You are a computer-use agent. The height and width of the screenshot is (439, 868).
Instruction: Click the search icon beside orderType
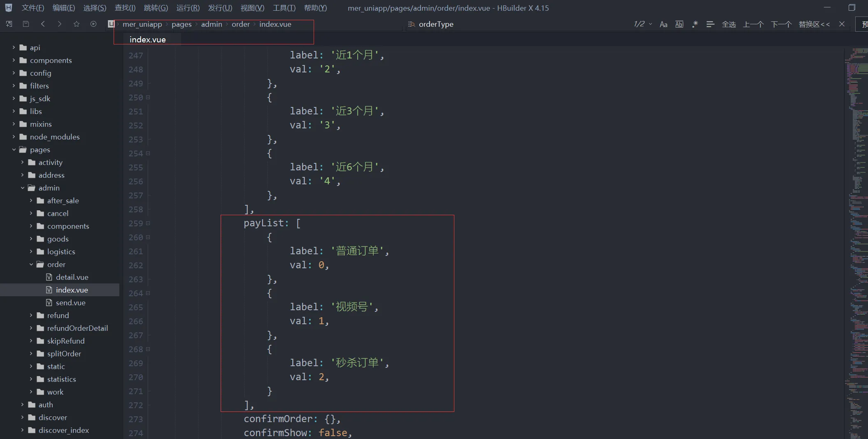click(411, 24)
